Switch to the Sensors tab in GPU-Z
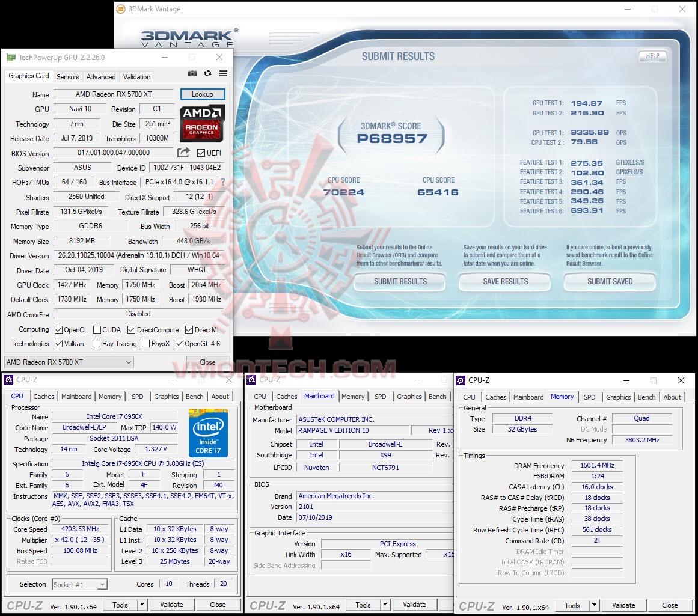The image size is (698, 616). point(68,76)
